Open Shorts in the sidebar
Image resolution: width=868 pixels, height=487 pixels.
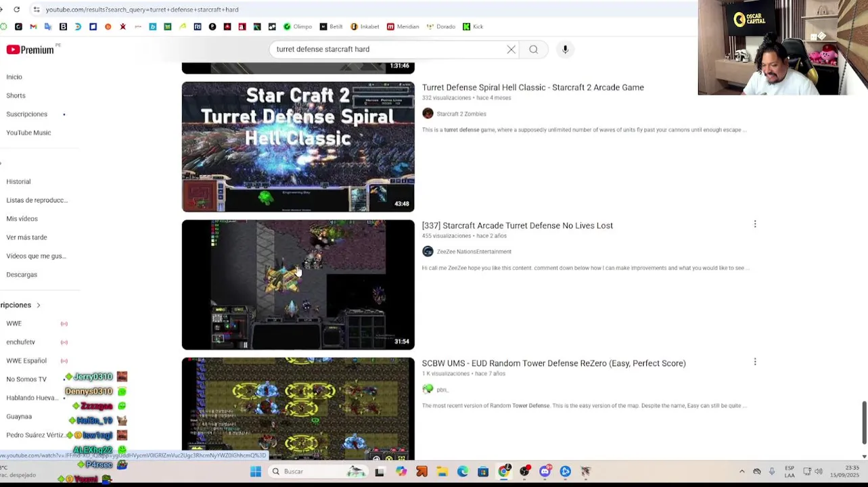tap(16, 95)
